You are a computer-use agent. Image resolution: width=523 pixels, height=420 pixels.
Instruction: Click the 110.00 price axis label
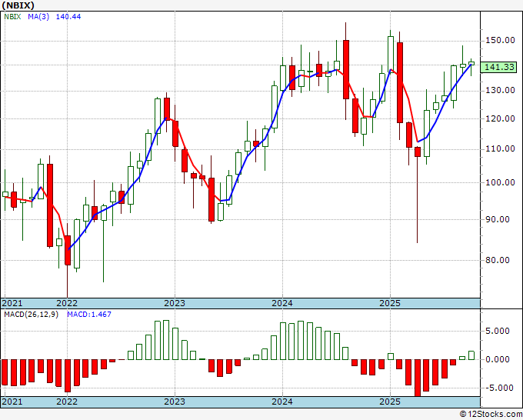[x=500, y=148]
